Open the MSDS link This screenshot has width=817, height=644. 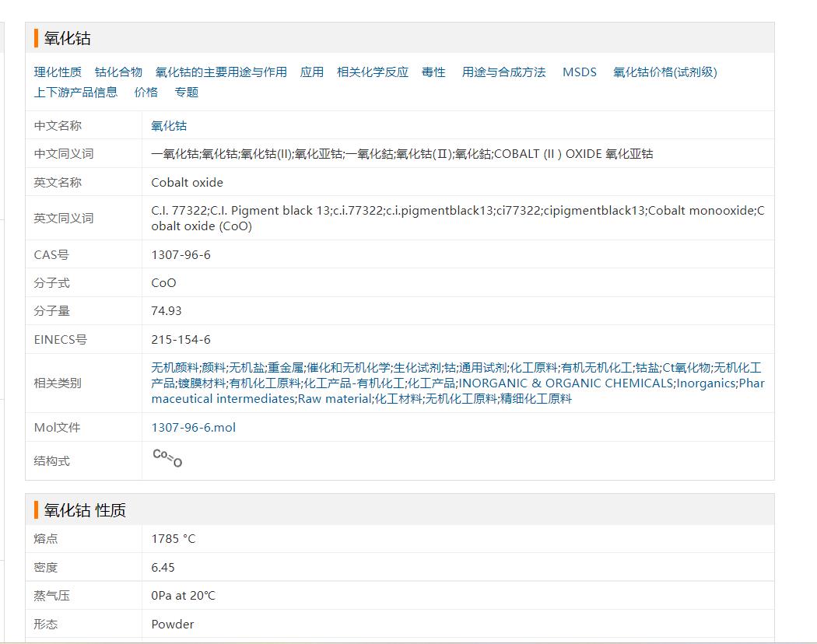tap(579, 72)
